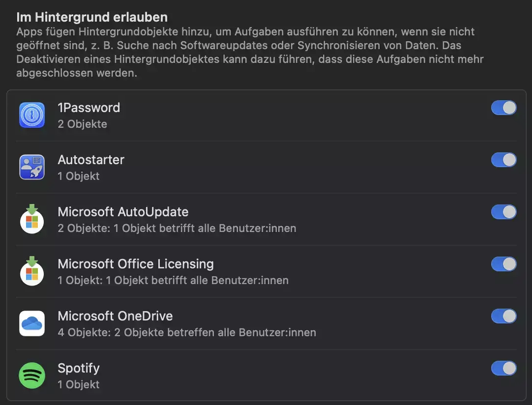This screenshot has height=405, width=532.
Task: Click the Microsoft OneDrive title text
Action: [115, 316]
